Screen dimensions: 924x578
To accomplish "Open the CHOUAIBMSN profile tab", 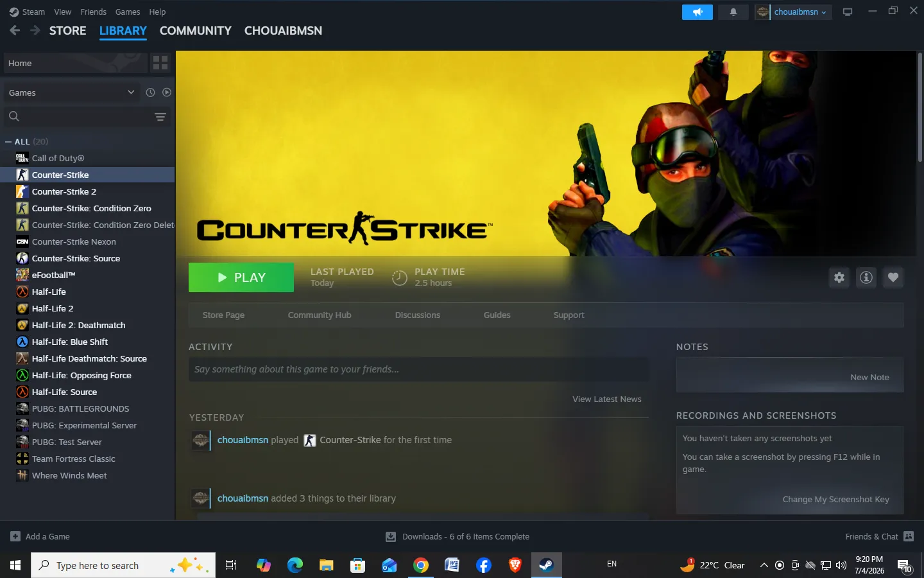I will tap(284, 31).
